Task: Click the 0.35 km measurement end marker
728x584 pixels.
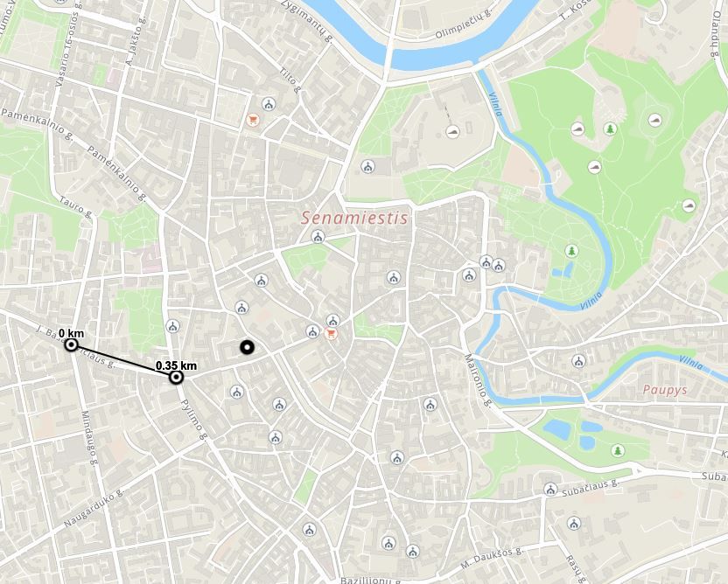Action: pos(176,378)
